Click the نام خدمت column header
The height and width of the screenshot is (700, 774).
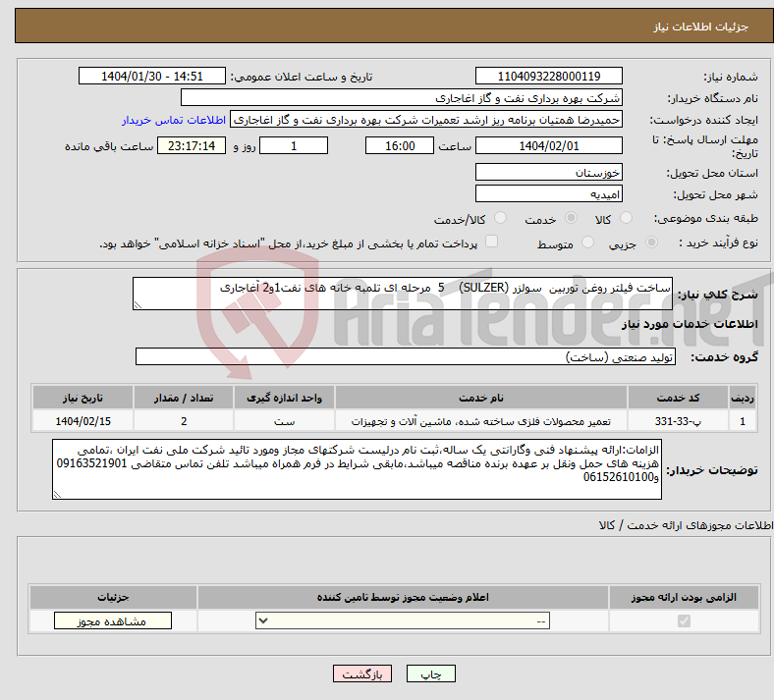pyautogui.click(x=481, y=398)
